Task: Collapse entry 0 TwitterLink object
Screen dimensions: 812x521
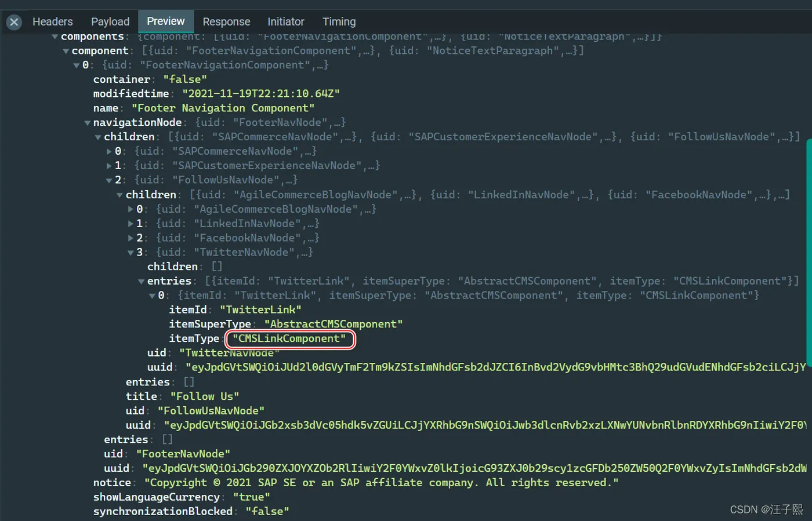Action: 152,296
